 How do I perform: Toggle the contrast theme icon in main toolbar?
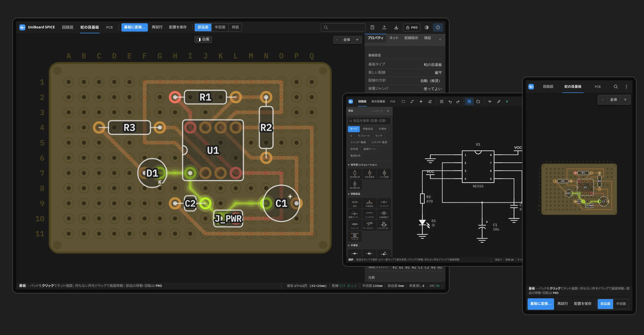pyautogui.click(x=427, y=27)
